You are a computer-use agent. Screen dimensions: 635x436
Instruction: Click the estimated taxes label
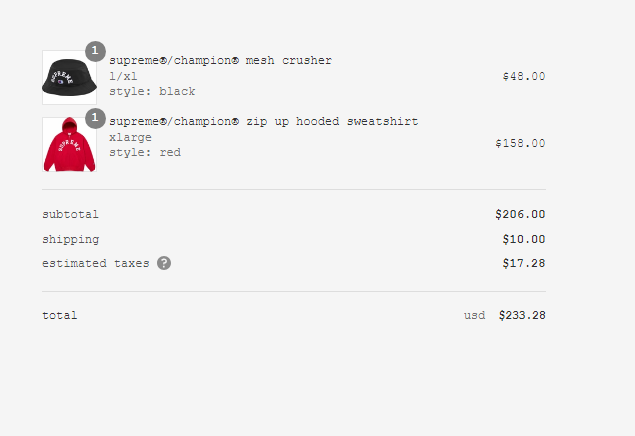click(x=96, y=263)
